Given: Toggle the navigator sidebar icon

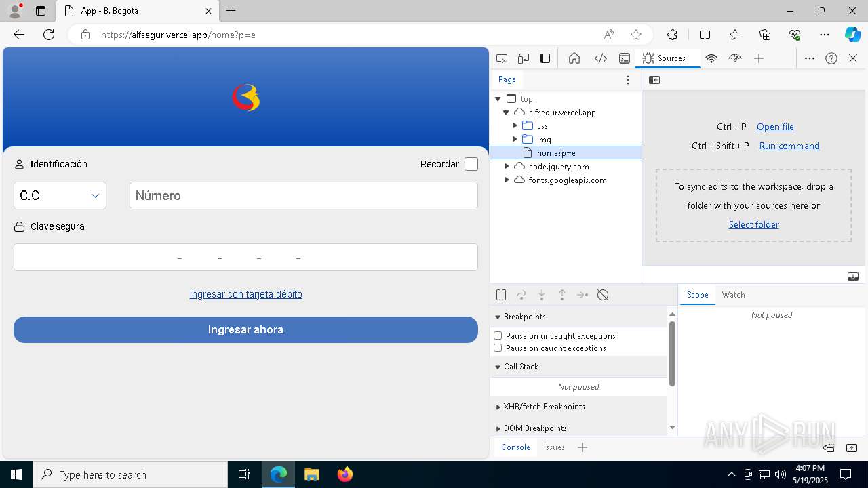Looking at the screenshot, I should (x=654, y=80).
